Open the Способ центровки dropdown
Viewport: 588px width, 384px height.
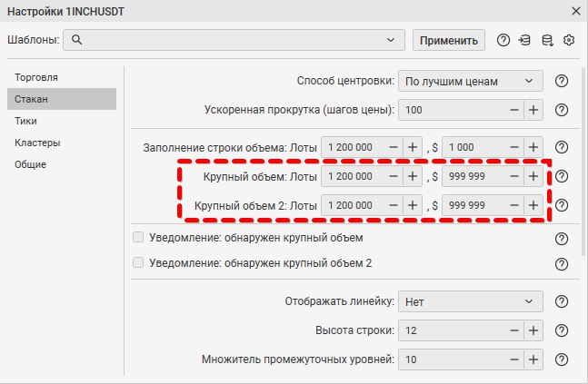point(471,81)
